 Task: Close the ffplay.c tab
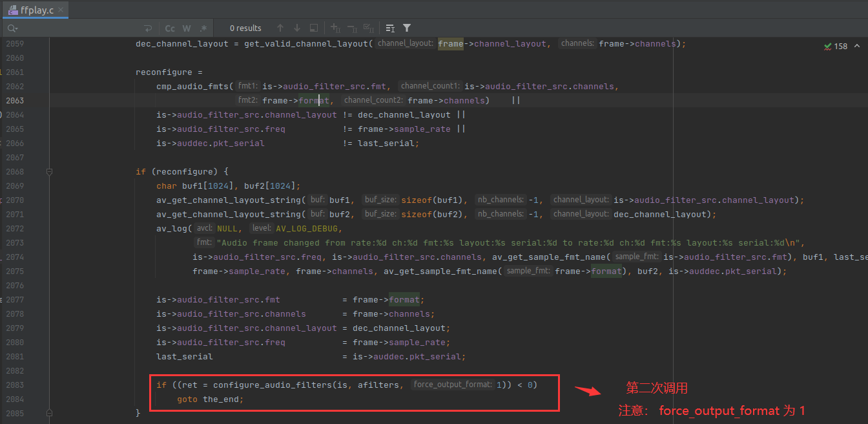pyautogui.click(x=61, y=10)
